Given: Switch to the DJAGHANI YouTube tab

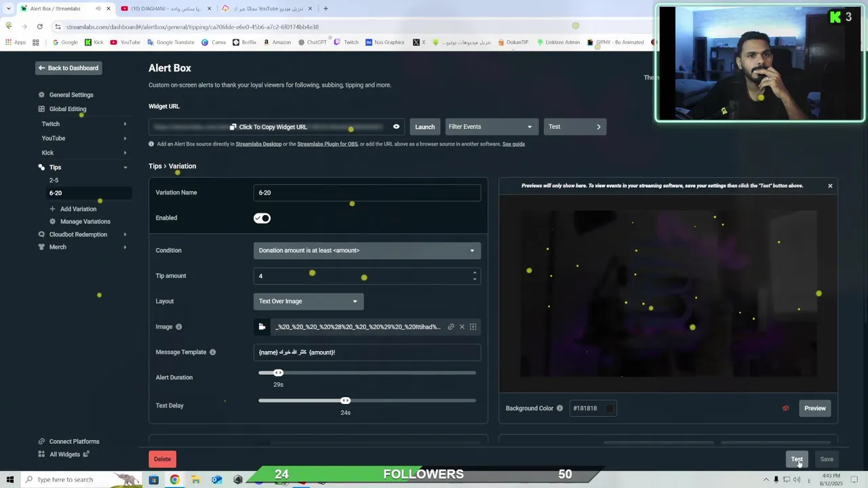Looking at the screenshot, I should pos(165,9).
